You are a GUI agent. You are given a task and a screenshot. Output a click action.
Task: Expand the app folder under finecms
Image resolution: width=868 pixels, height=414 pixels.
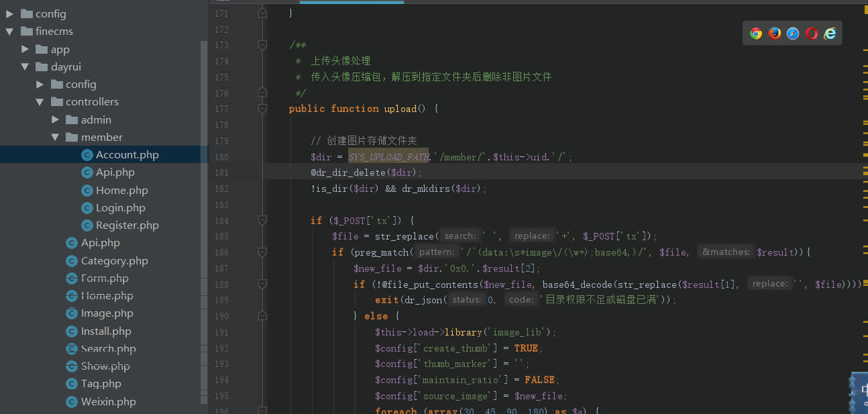[x=25, y=48]
